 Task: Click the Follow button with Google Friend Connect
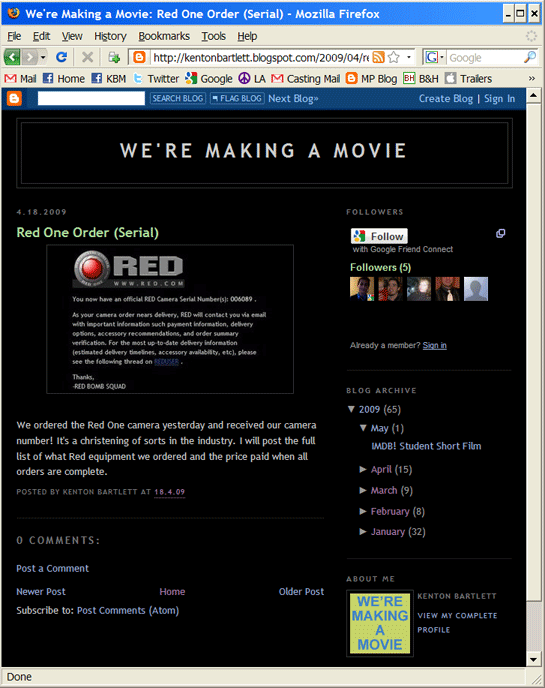click(379, 236)
